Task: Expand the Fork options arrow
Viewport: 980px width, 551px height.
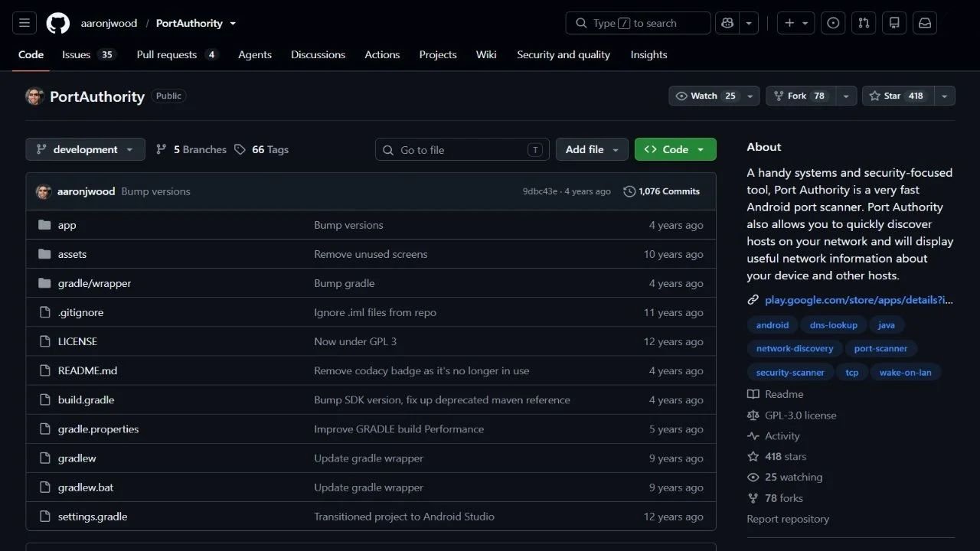Action: point(846,96)
